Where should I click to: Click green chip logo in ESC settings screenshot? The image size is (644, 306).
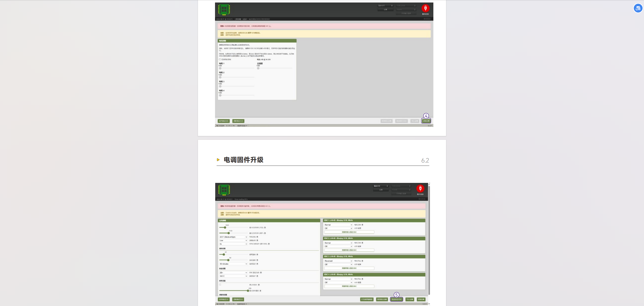(x=224, y=190)
